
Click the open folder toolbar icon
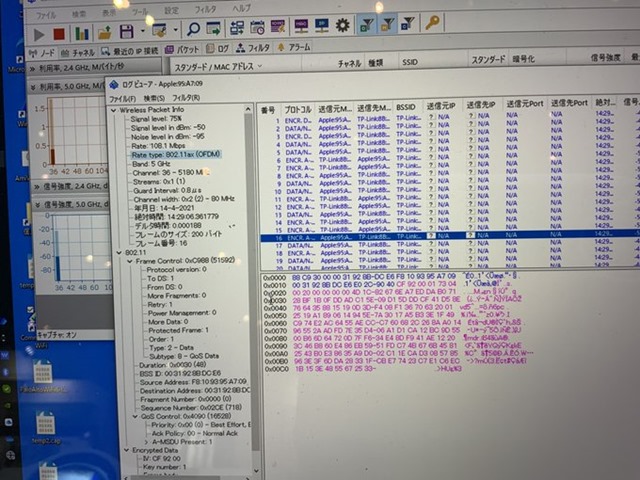105,33
